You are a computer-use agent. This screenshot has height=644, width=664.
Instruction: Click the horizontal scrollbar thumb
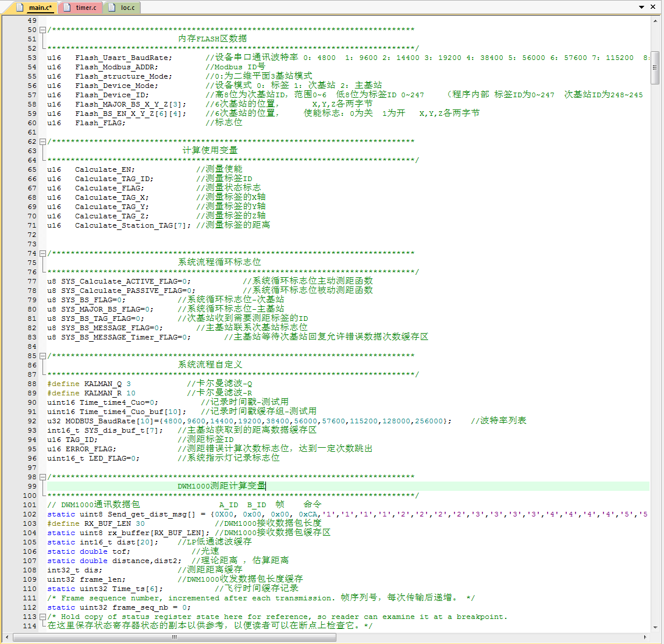pyautogui.click(x=175, y=637)
